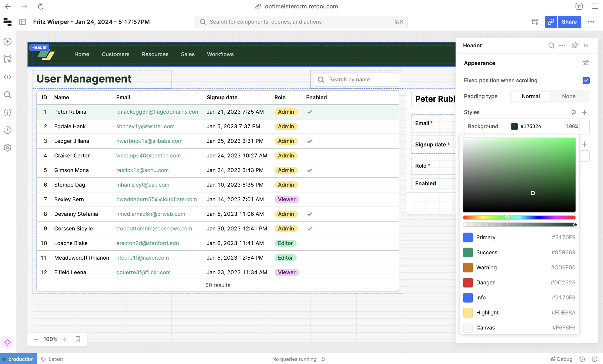Go to the Workflows navigation item
The image size is (603, 364).
pos(220,54)
